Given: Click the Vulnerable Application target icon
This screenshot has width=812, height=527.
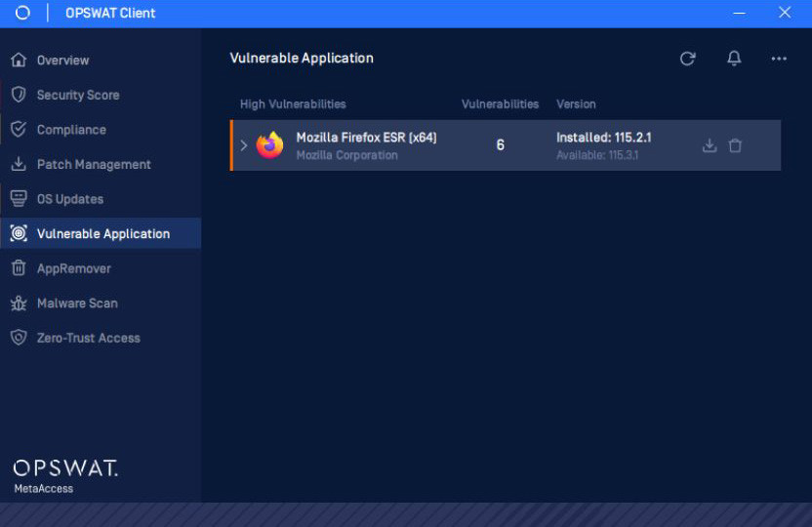Looking at the screenshot, I should pyautogui.click(x=19, y=233).
